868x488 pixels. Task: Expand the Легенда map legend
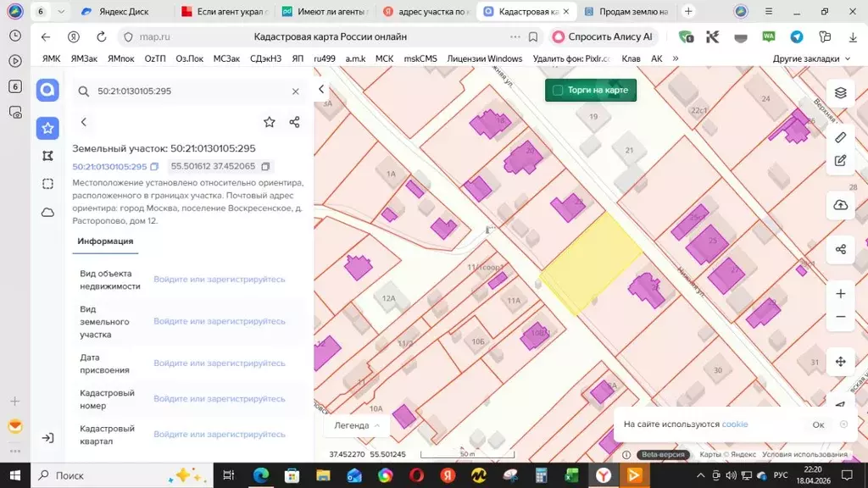point(357,425)
